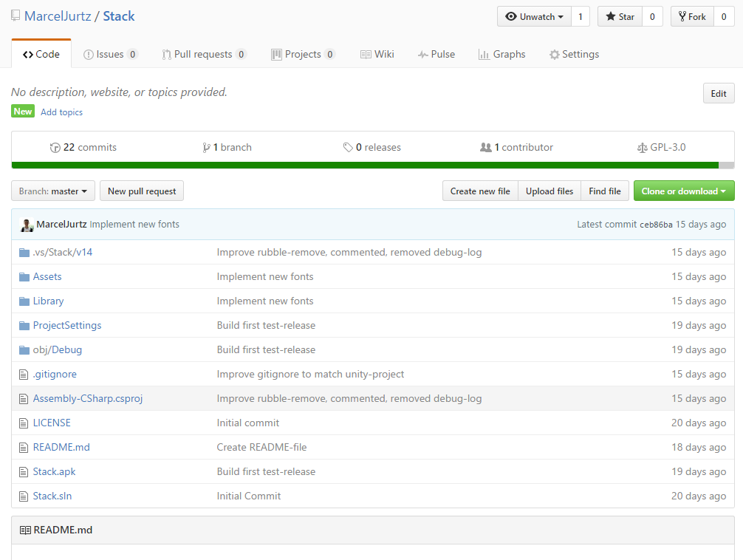Click the book icon in README.md header
Screen dimensions: 743x560
tap(25, 530)
